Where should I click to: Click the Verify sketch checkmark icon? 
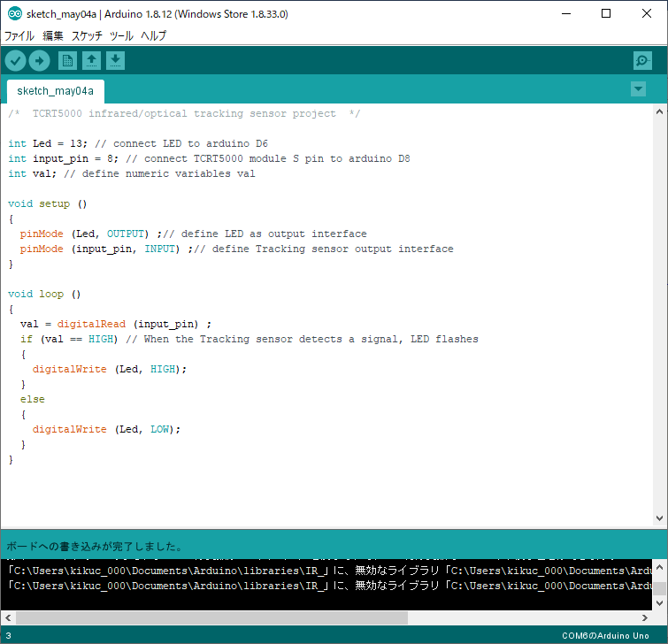click(16, 60)
